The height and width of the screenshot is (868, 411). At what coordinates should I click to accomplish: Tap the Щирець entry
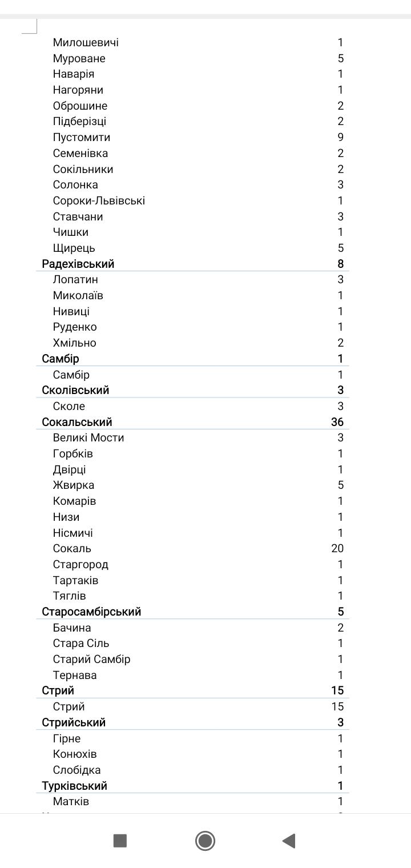click(x=74, y=248)
